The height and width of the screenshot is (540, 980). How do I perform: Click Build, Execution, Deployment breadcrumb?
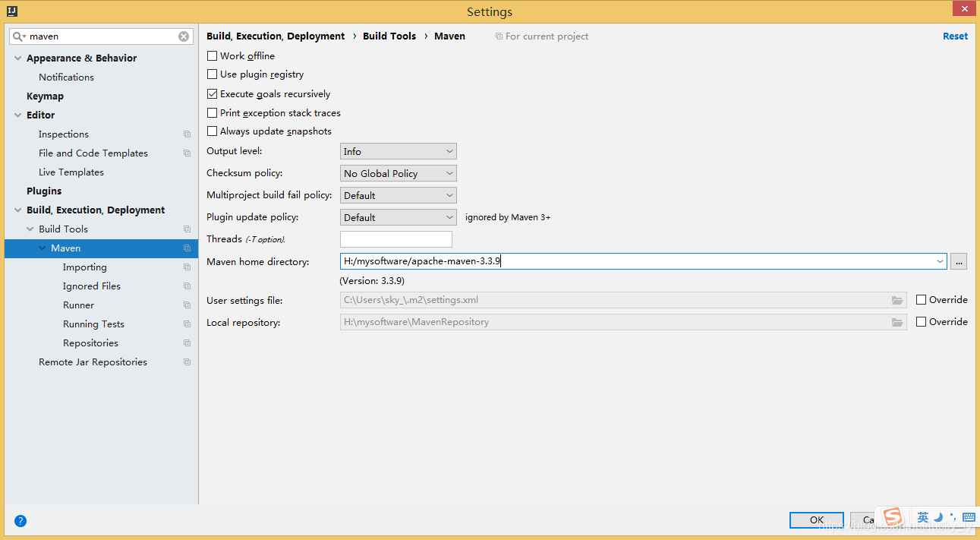coord(276,36)
